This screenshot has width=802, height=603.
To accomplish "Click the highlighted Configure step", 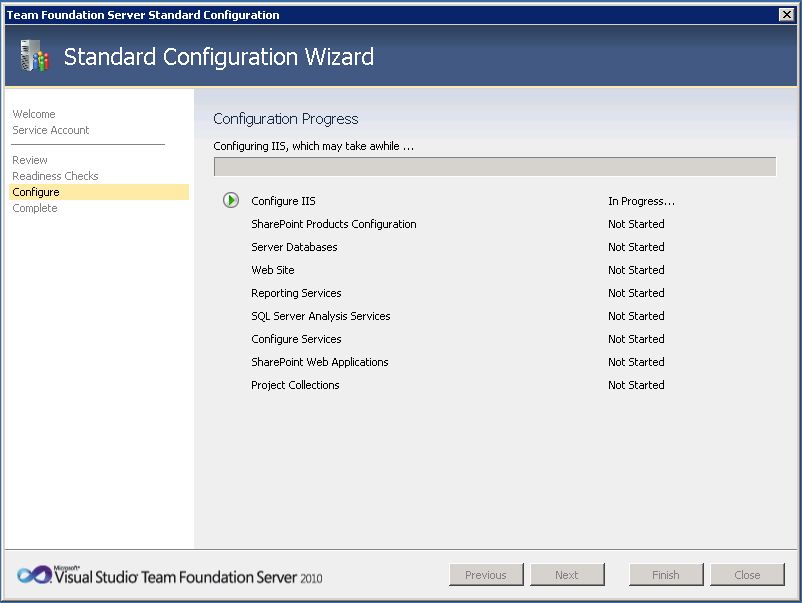I will 35,192.
